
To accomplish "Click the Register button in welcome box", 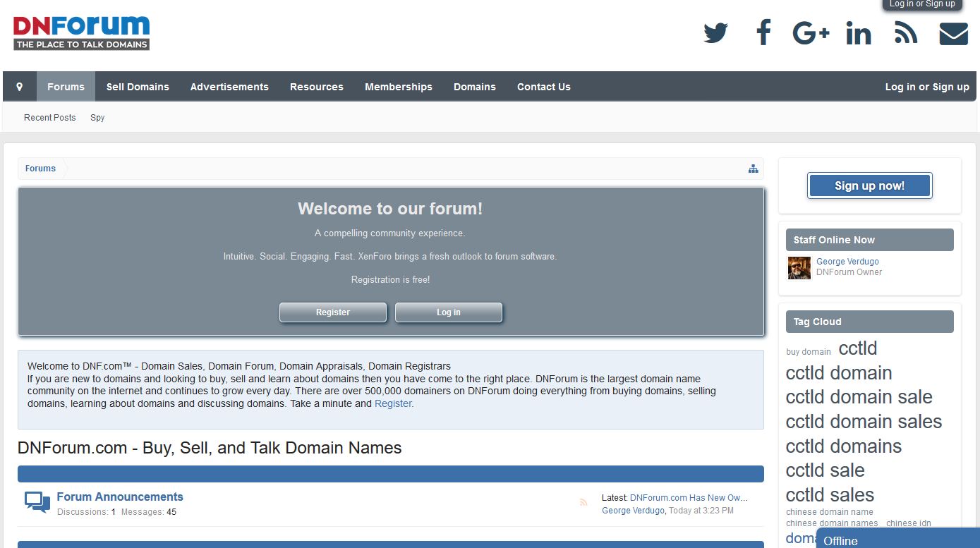I will coord(333,312).
